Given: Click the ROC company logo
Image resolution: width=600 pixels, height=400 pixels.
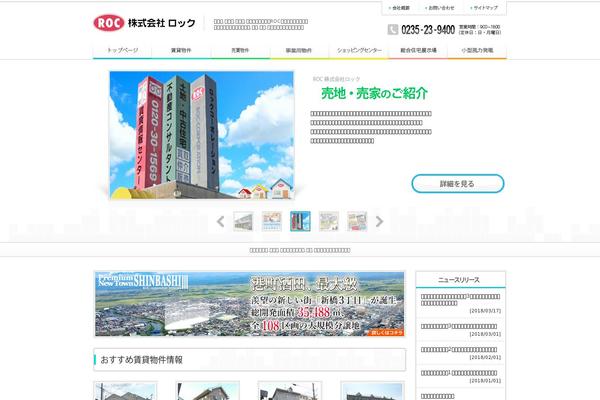Looking at the screenshot, I should click(109, 23).
